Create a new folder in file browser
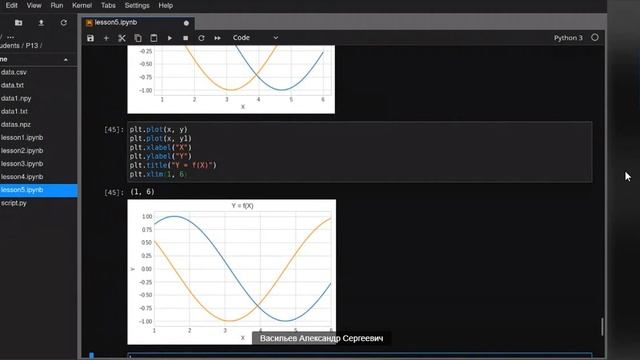The image size is (640, 360). [x=18, y=23]
